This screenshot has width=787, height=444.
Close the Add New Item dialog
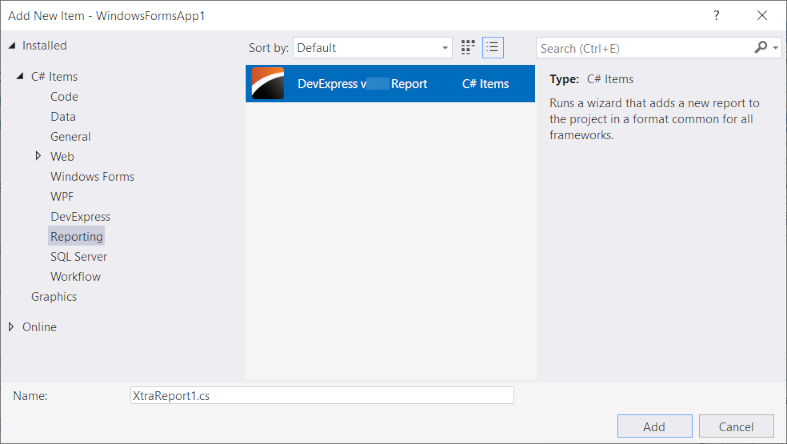(762, 16)
